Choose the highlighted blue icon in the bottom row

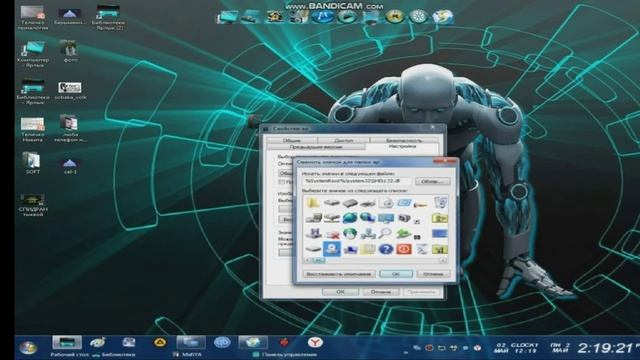[331, 249]
